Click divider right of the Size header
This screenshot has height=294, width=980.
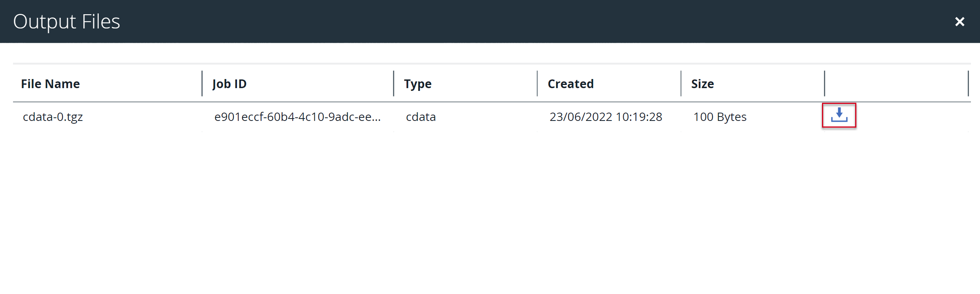pyautogui.click(x=824, y=83)
